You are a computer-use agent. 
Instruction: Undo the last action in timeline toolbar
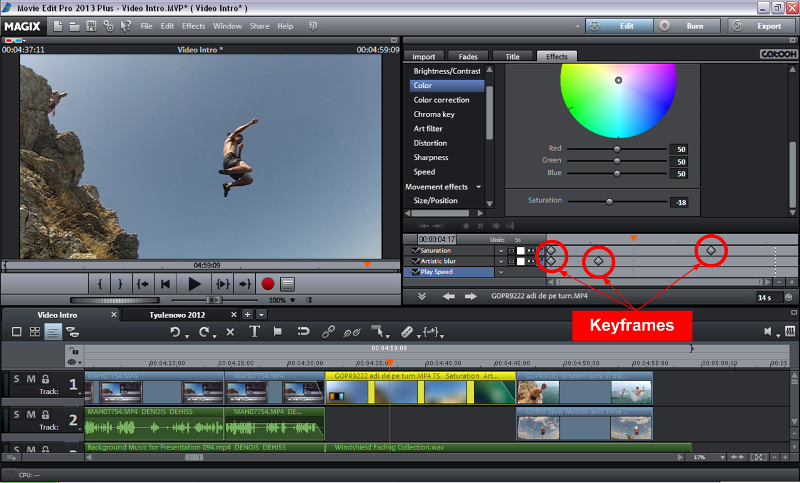point(175,332)
